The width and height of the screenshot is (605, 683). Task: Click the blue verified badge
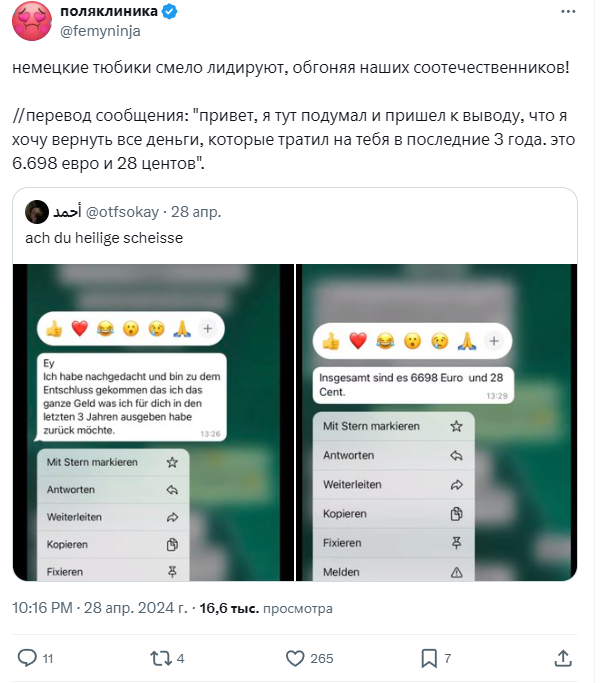coord(169,12)
